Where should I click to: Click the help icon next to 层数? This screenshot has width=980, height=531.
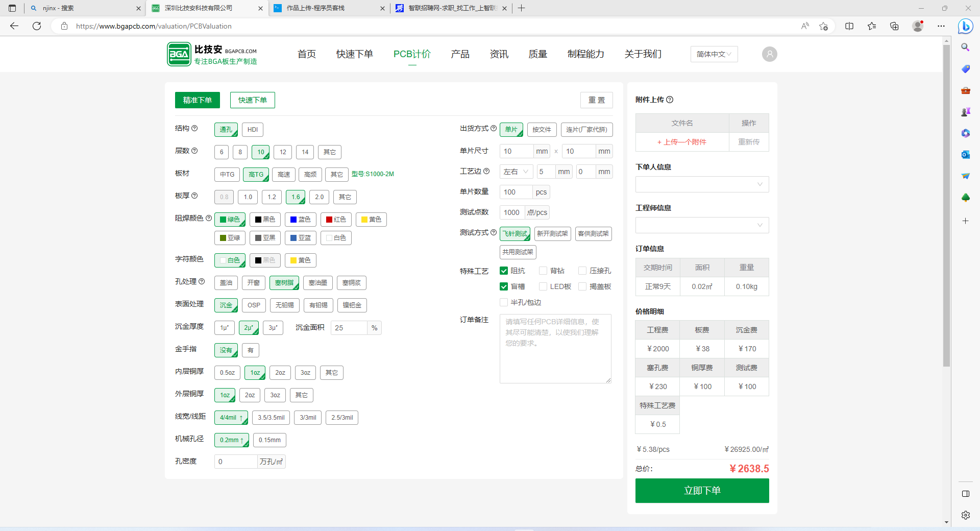(194, 151)
